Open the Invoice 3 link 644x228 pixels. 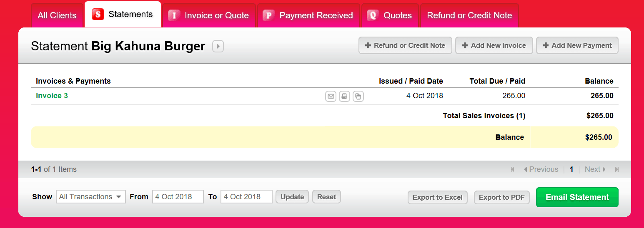52,96
